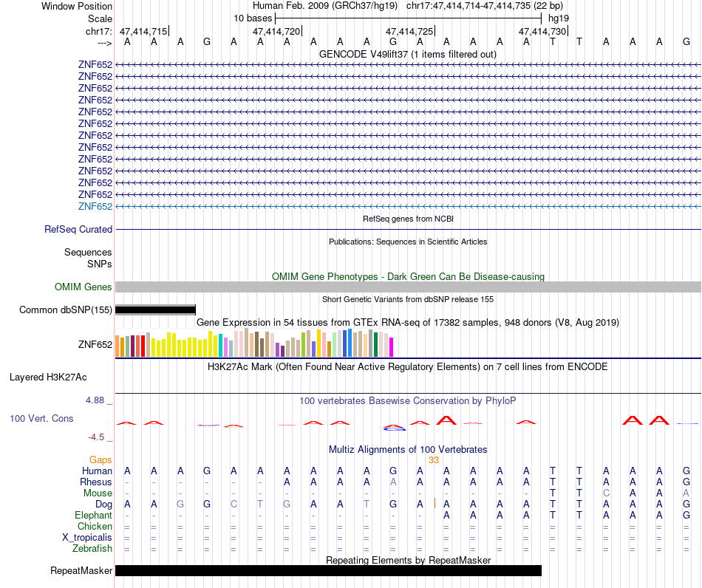The image size is (702, 588).
Task: Open Short Genetic Variants from dbSNP title
Action: (x=408, y=299)
